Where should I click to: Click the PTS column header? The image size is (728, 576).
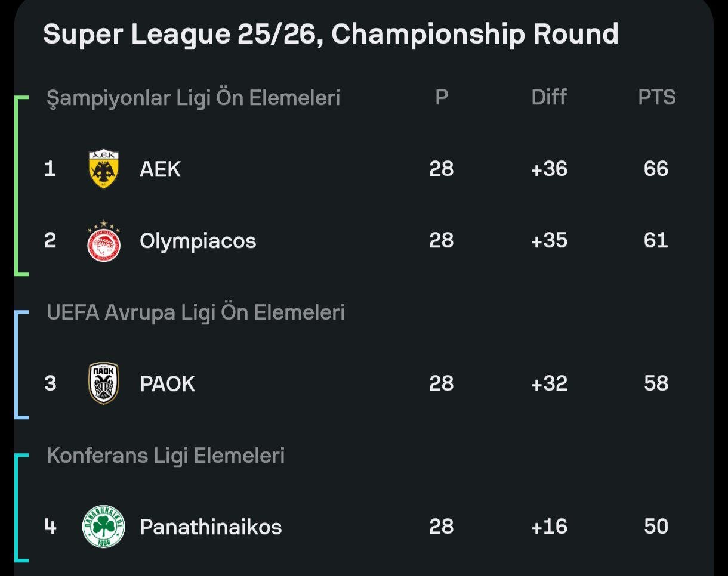click(656, 97)
